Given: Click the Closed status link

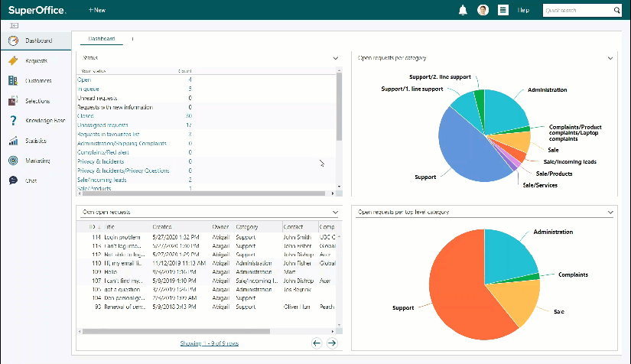Looking at the screenshot, I should [x=86, y=115].
